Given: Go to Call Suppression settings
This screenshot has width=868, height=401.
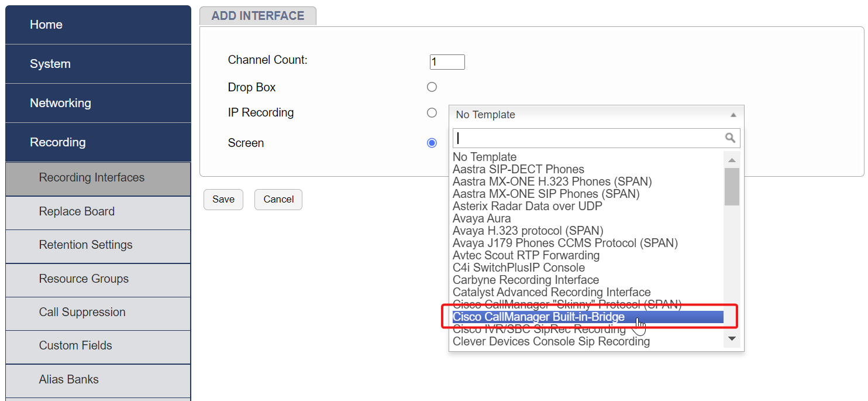Looking at the screenshot, I should (x=82, y=311).
